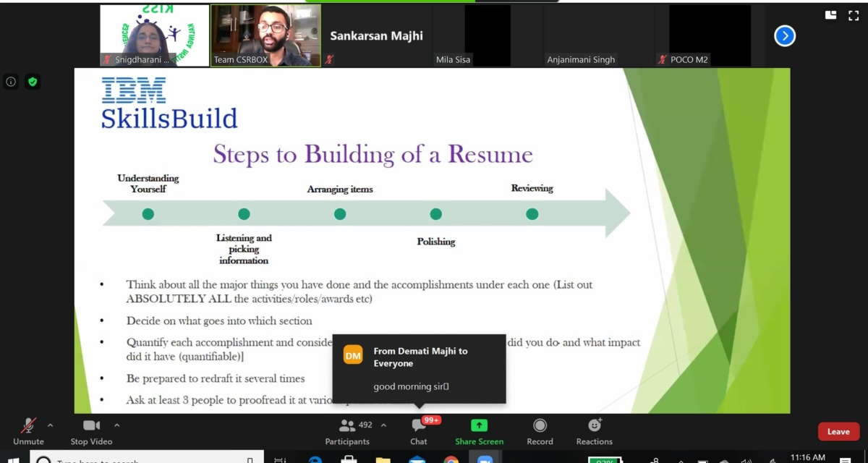Screen dimensions: 868x463
Task: Open audio options with the Unmute chevron
Action: click(x=49, y=426)
